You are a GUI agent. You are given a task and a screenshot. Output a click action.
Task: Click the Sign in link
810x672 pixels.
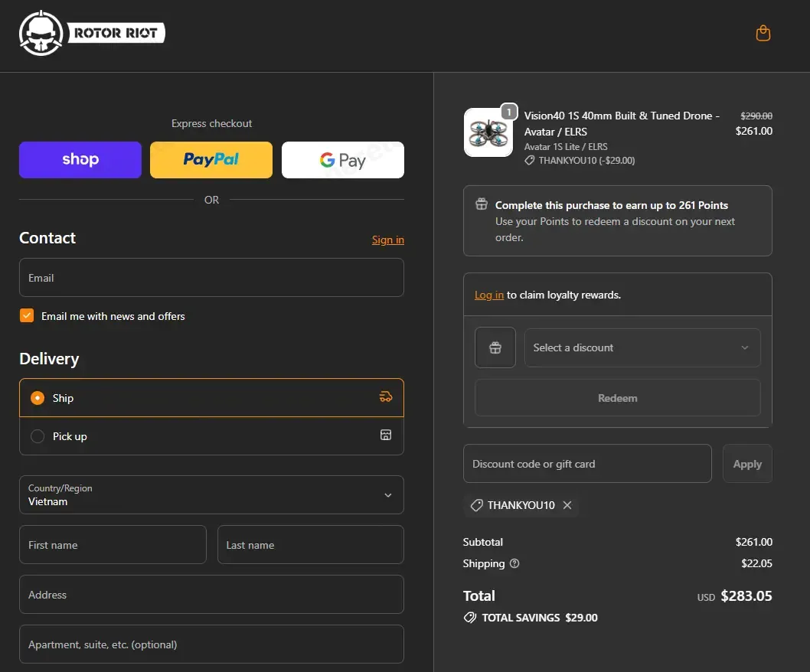(x=388, y=240)
